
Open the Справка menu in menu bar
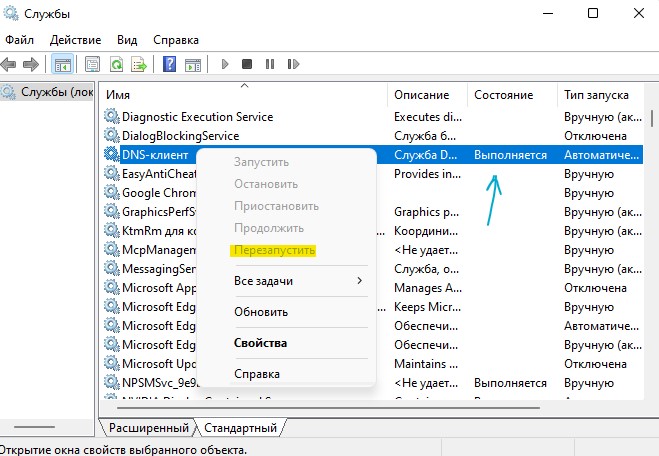[x=176, y=40]
